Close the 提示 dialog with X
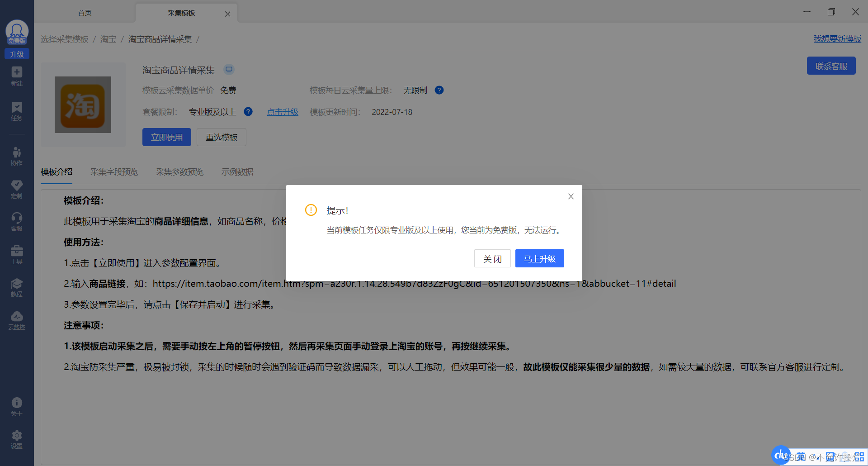The height and width of the screenshot is (466, 868). 571,196
